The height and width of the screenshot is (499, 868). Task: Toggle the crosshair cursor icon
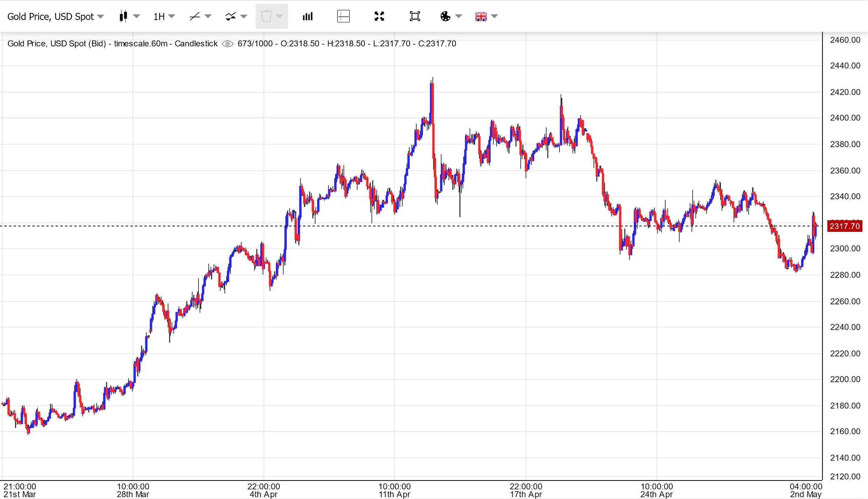click(x=343, y=16)
